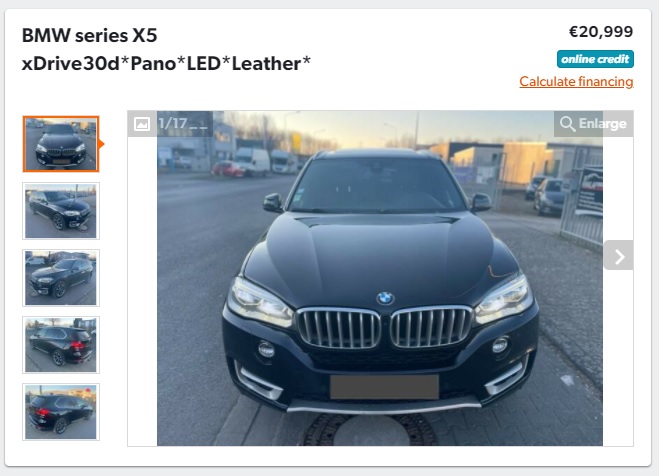Click the BMW emblem on the car hood

point(385,298)
